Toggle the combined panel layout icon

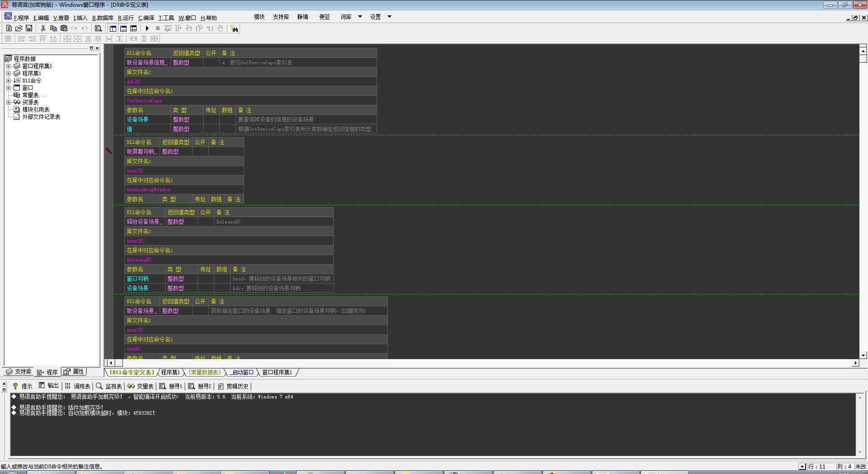pos(133,28)
